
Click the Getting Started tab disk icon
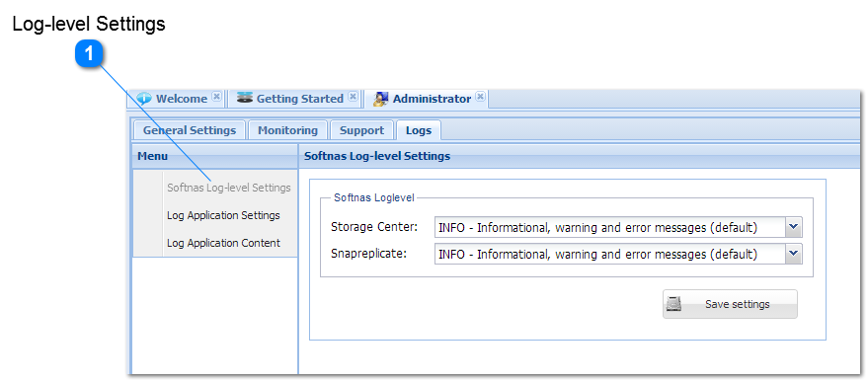(x=245, y=99)
